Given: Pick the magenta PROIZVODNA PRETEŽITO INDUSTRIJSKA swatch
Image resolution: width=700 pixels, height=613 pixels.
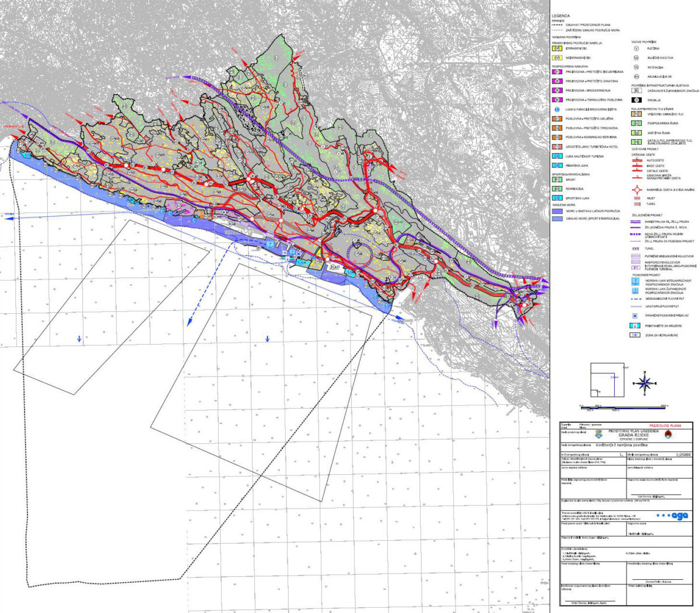Looking at the screenshot, I should 557,72.
